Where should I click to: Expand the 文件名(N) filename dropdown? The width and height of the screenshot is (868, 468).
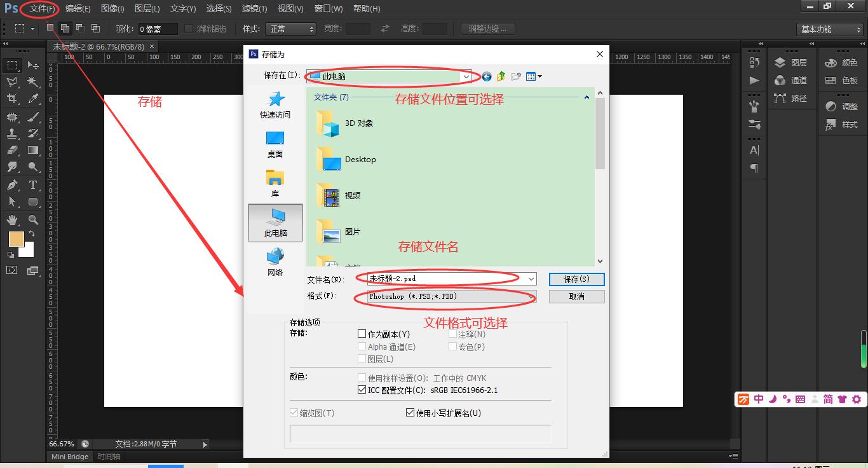532,279
